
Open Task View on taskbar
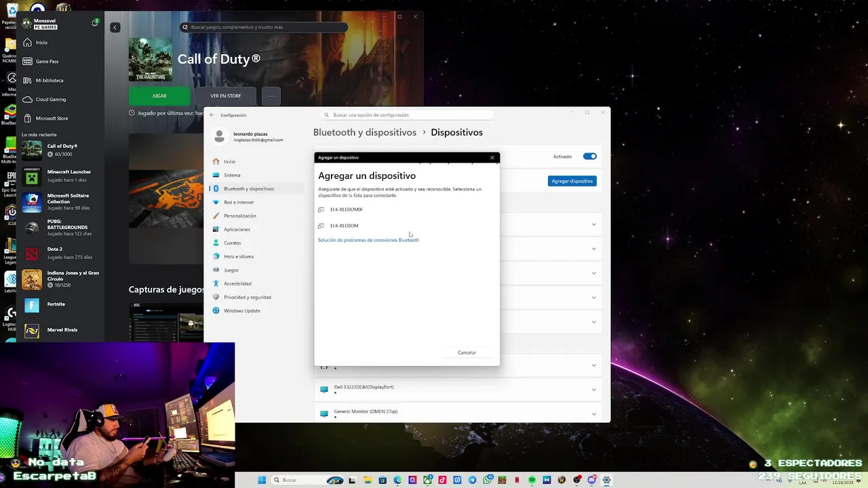(352, 480)
